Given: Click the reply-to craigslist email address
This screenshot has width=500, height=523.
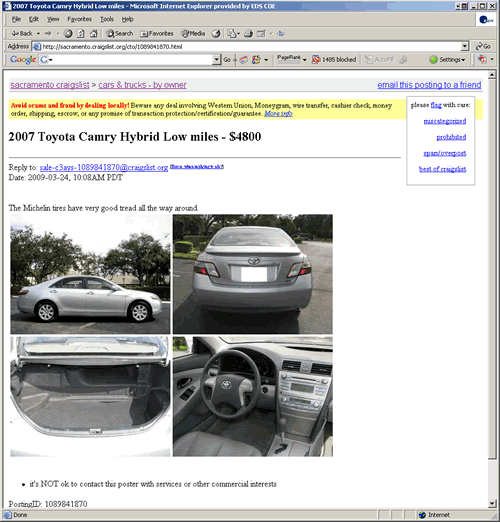Looking at the screenshot, I should click(104, 167).
